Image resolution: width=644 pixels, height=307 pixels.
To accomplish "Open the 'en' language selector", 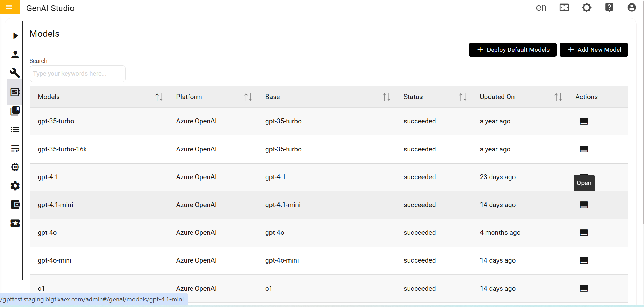I will pyautogui.click(x=541, y=8).
